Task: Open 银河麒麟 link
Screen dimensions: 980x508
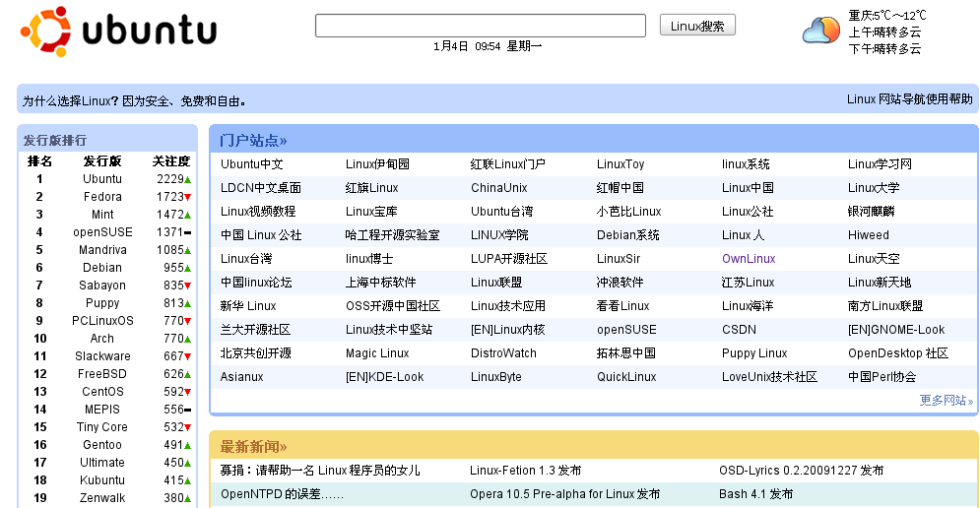Action: [x=872, y=212]
